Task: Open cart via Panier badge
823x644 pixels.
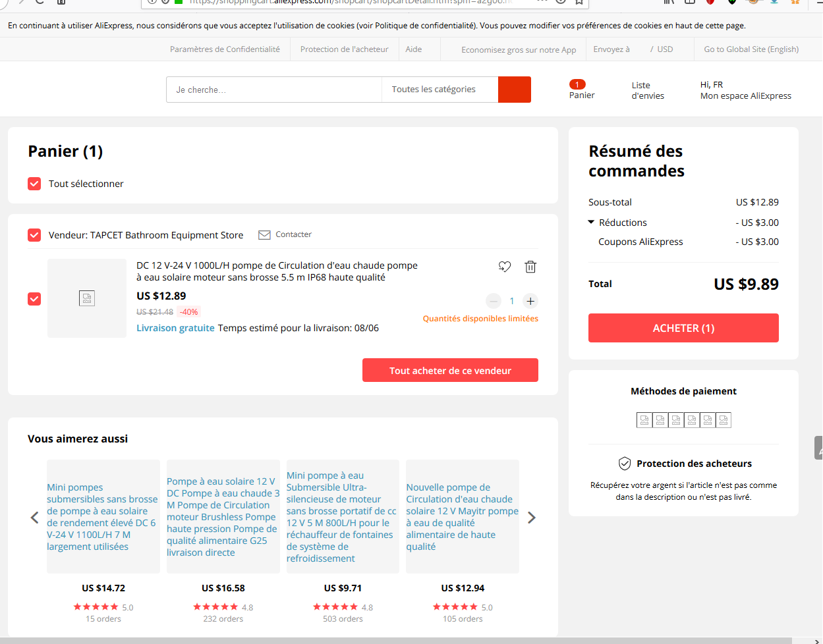Action: 581,90
